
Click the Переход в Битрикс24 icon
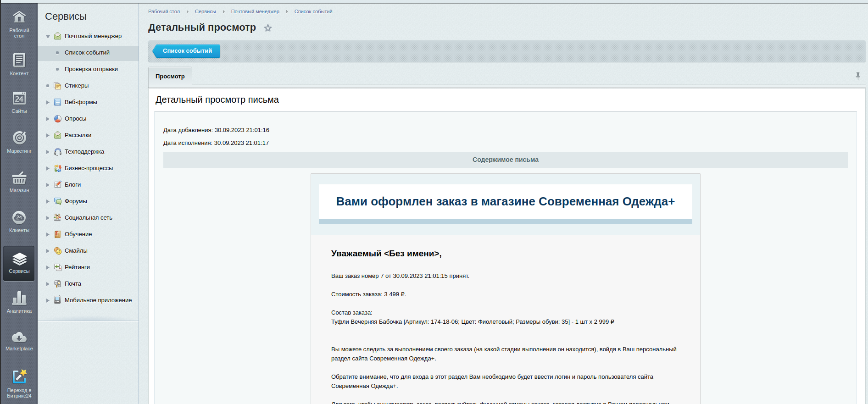click(19, 377)
